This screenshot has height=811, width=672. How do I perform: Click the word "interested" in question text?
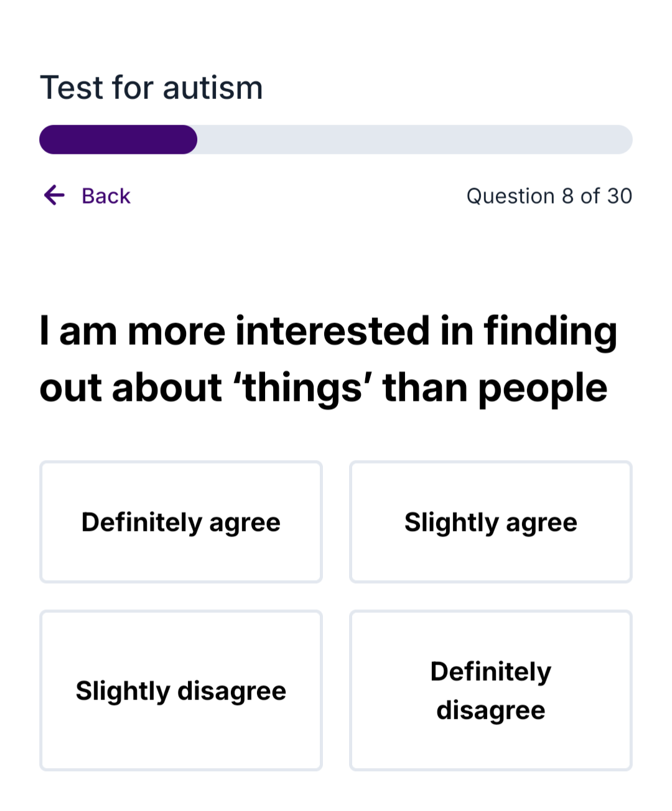click(333, 330)
